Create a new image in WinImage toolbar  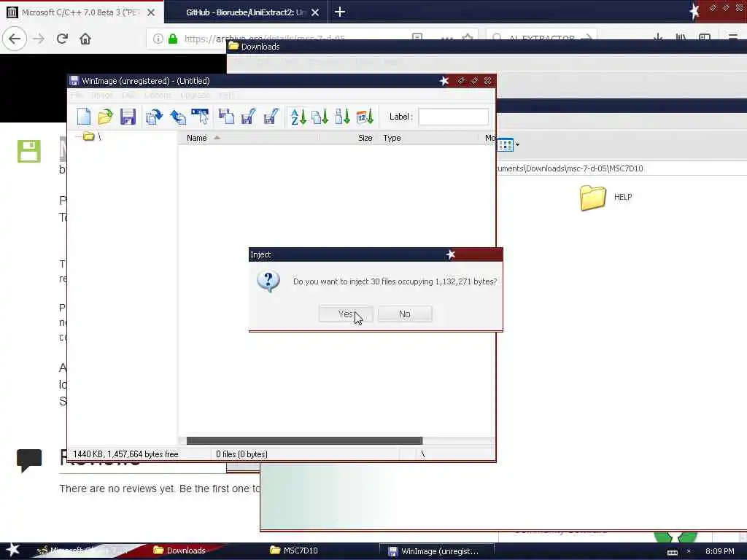[x=84, y=117]
